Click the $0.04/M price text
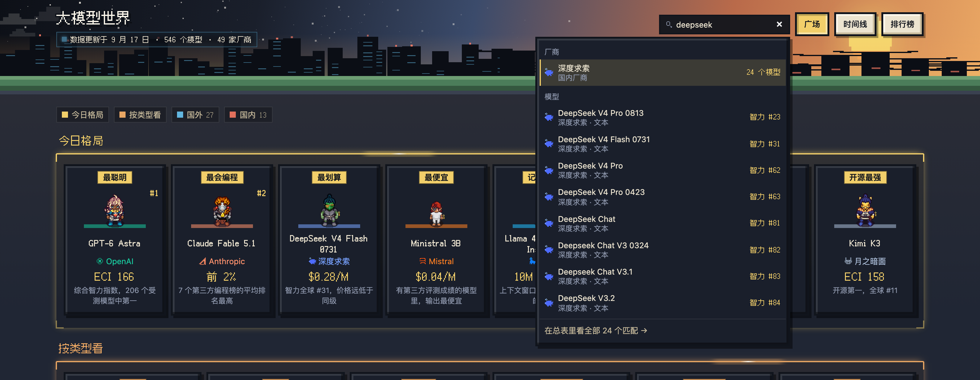The height and width of the screenshot is (380, 980). [x=435, y=277]
